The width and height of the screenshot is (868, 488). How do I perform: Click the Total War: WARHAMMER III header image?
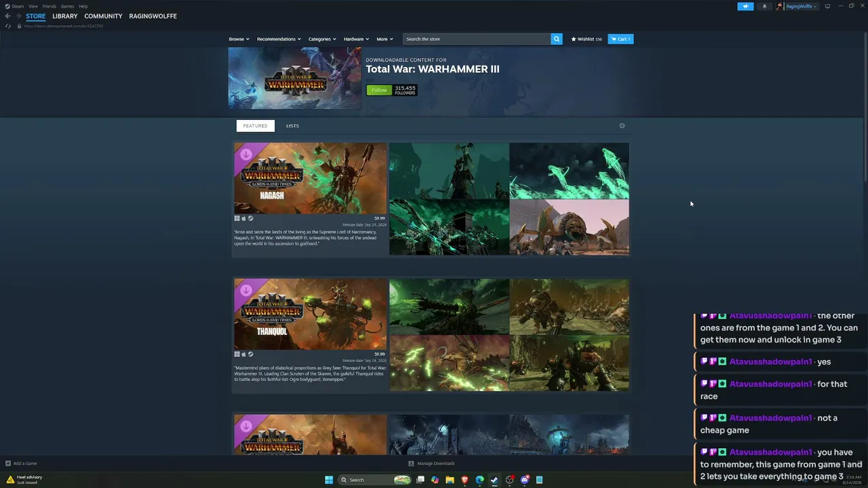295,79
